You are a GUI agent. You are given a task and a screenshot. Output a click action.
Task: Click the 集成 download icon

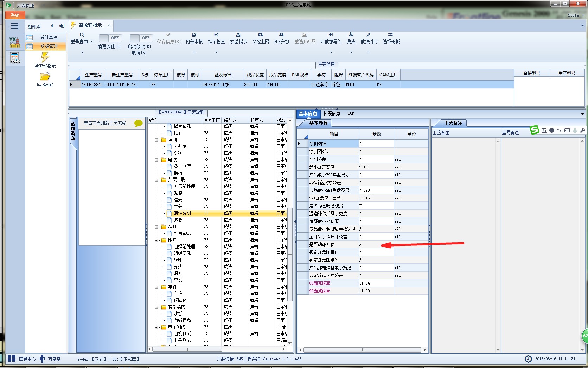351,35
